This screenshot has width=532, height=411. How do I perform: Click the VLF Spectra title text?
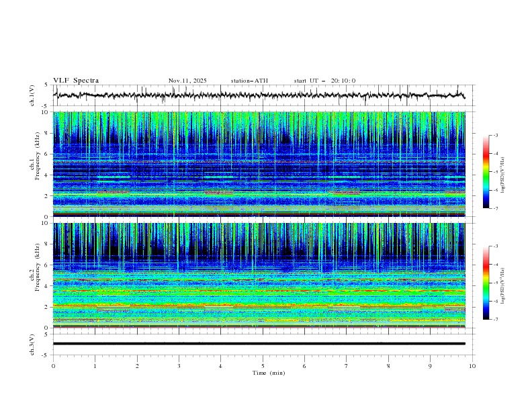[x=76, y=81]
